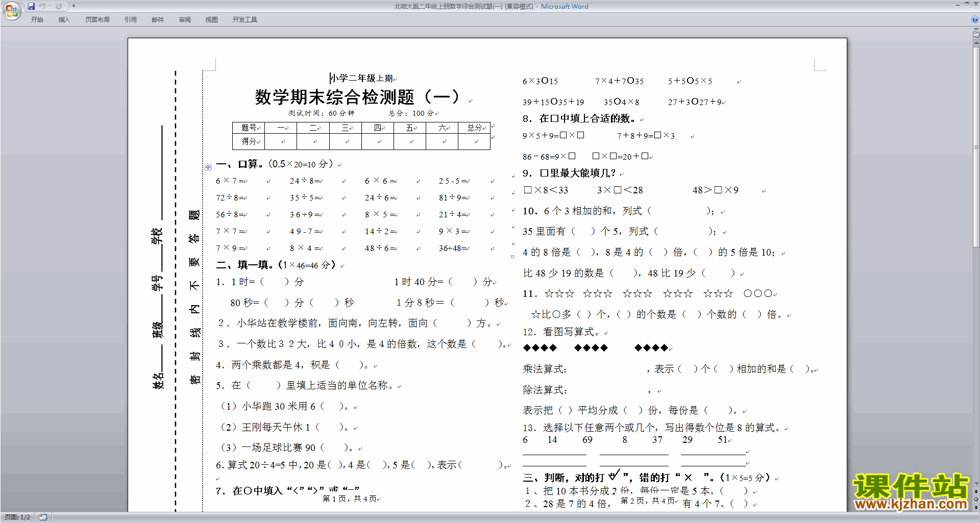This screenshot has width=980, height=523.
Task: Open the Office Button menu
Action: click(11, 10)
